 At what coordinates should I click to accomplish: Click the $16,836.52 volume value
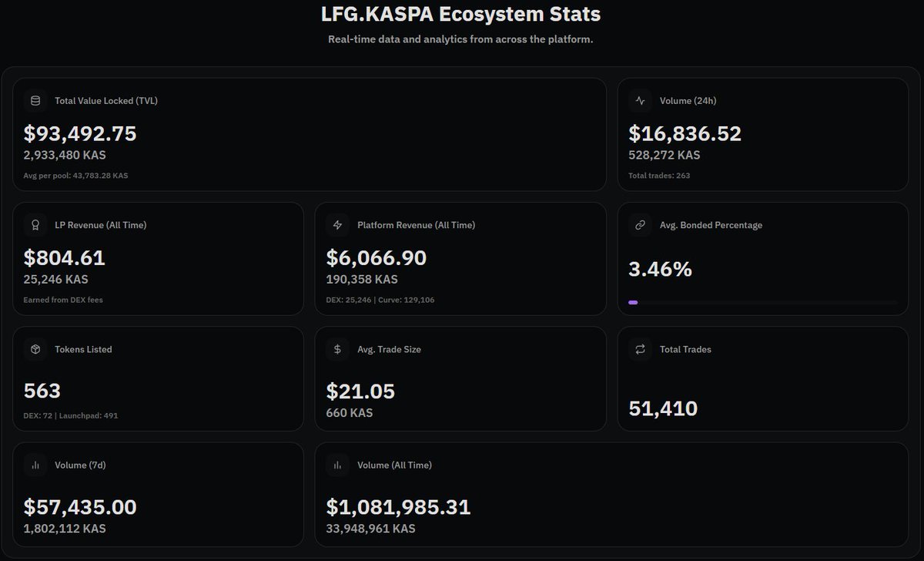pos(685,134)
